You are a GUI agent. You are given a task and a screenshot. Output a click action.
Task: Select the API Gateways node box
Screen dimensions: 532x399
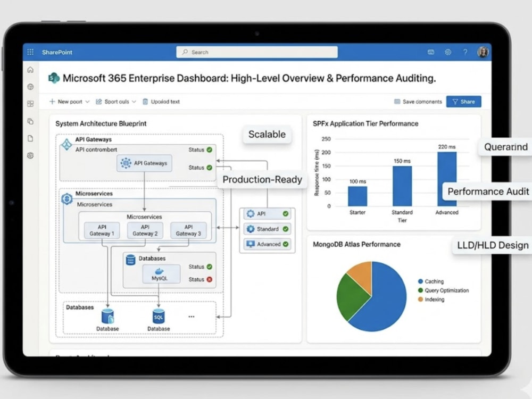click(x=144, y=163)
